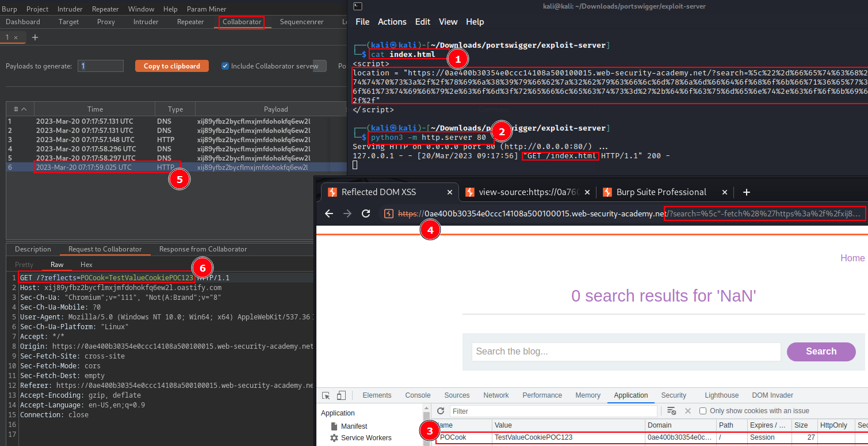Open Response from Collaborator tab
The image size is (868, 446).
[x=203, y=249]
